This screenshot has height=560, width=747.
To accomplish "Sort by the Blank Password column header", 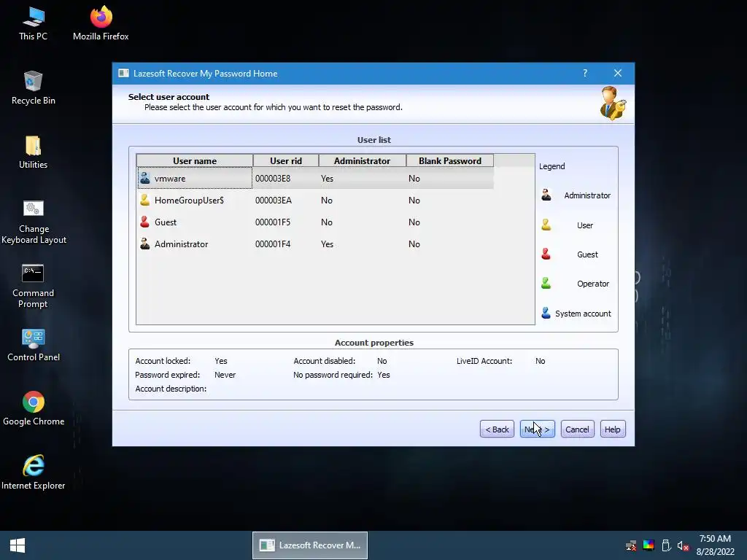I will [449, 160].
